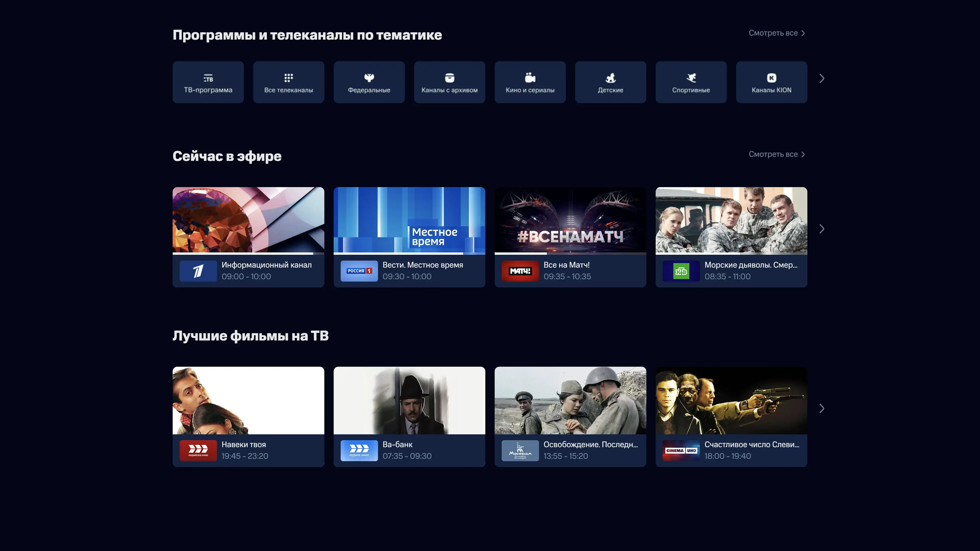This screenshot has height=551, width=980.
Task: Open the Кино и сериалы camera icon
Action: point(530,78)
